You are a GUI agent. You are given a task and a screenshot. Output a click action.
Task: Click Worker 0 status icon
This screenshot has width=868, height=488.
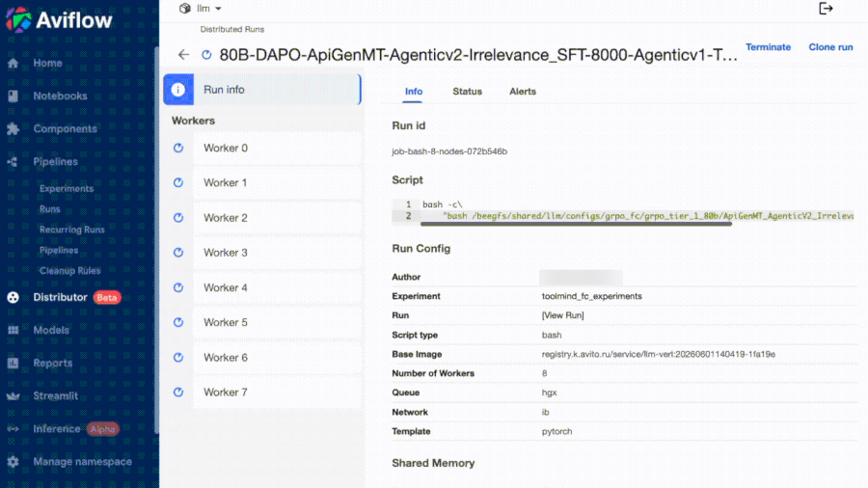[x=178, y=148]
